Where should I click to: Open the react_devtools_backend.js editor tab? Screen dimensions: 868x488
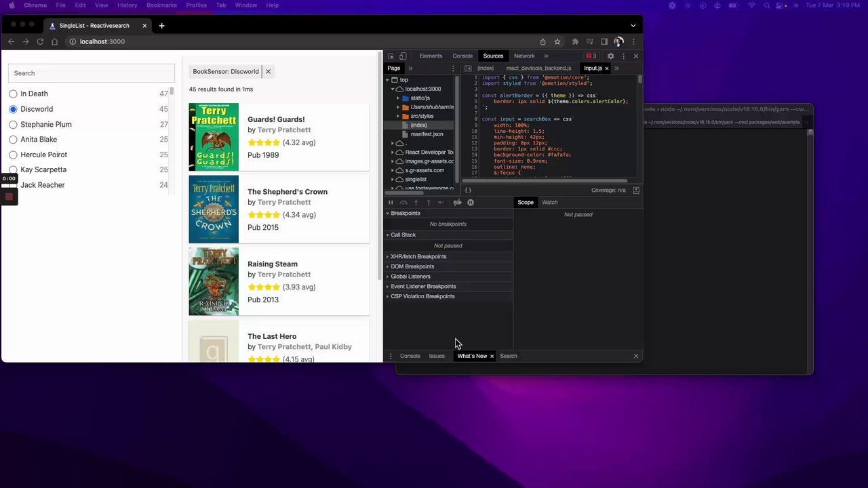[x=538, y=68]
